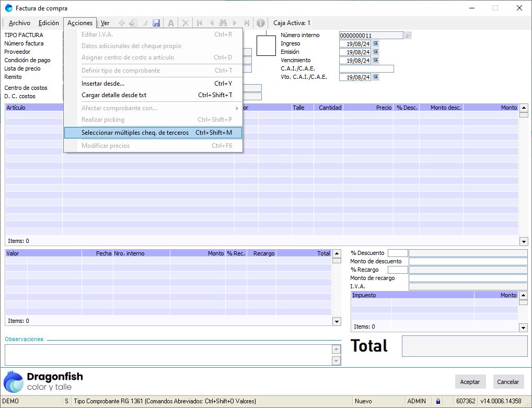Click the padlock icon in status bar
This screenshot has width=532, height=408.
pos(438,401)
